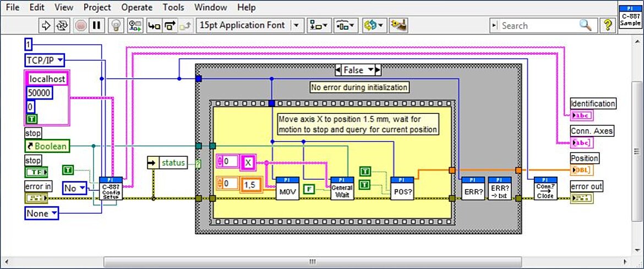Open Context Help question mark

coord(608,25)
